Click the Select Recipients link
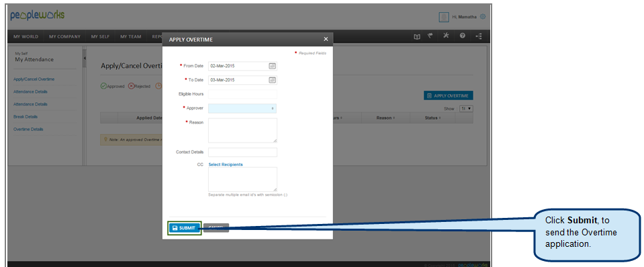The image size is (644, 267). 226,165
